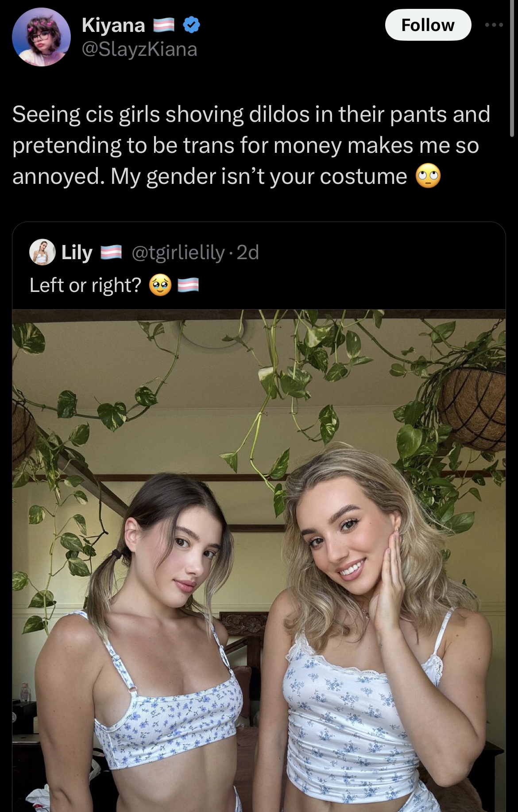Click the eye-roll emoji in tweet

click(x=428, y=176)
